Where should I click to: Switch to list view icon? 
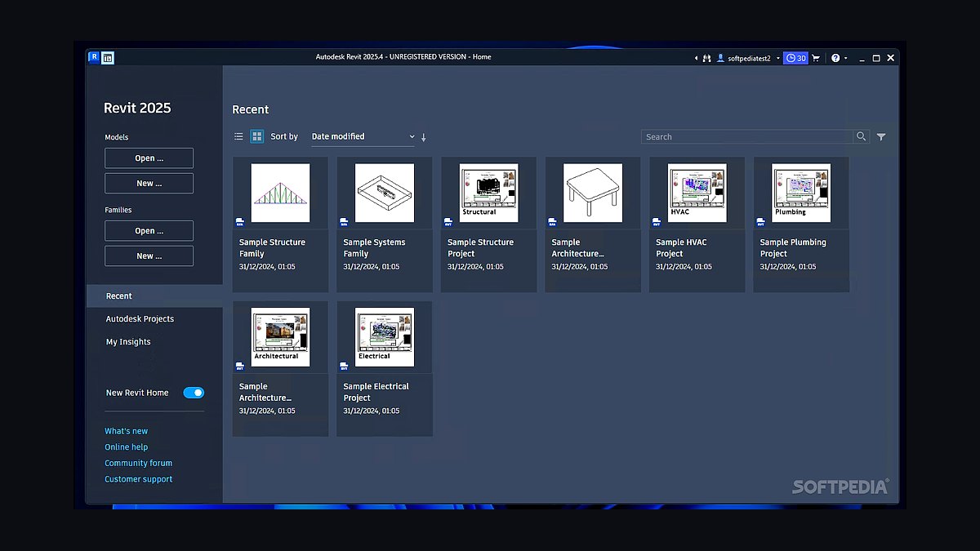pos(238,136)
